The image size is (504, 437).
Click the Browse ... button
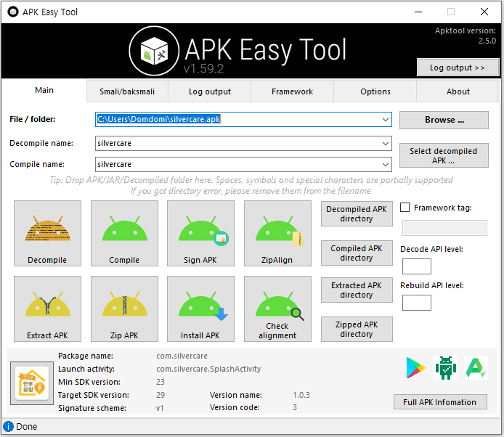[x=444, y=120]
